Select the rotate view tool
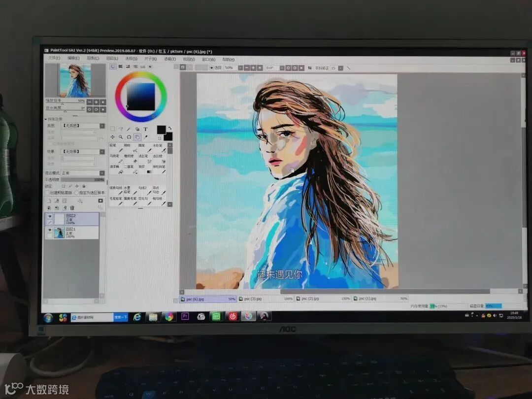 click(x=129, y=137)
